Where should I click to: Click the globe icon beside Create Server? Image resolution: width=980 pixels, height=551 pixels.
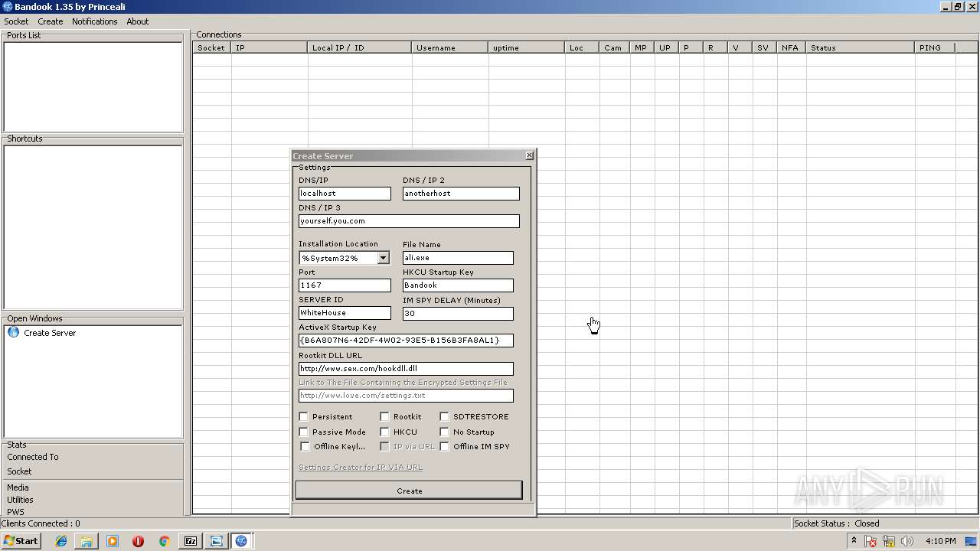tap(13, 333)
